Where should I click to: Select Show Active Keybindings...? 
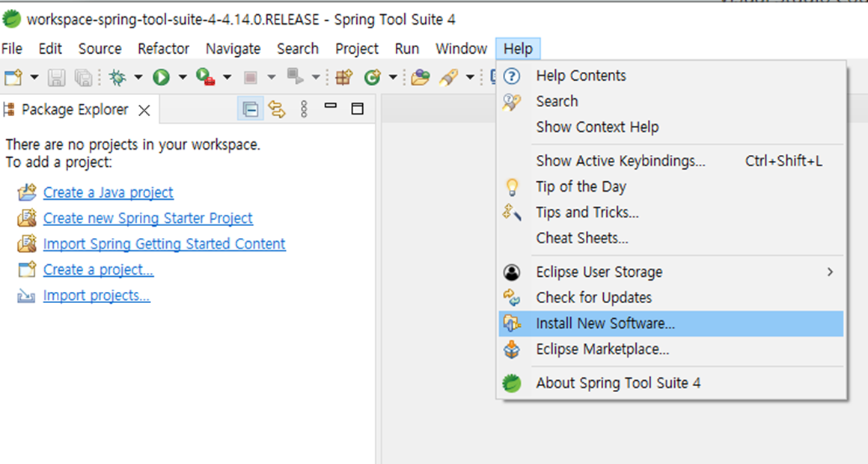(x=671, y=161)
